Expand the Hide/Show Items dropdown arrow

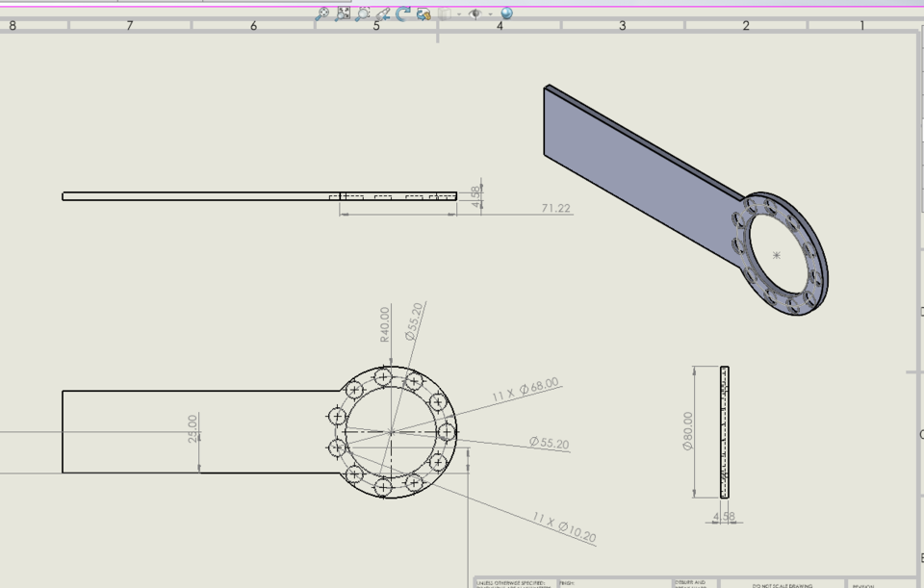[x=490, y=13]
